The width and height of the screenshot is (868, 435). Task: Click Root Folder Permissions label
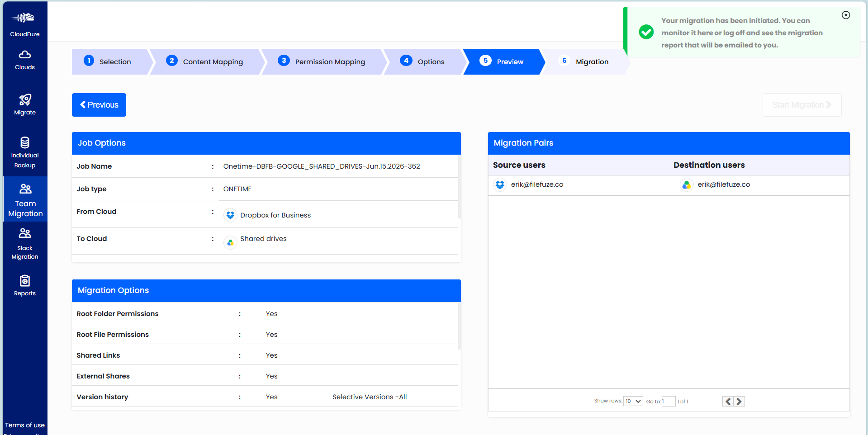[118, 314]
